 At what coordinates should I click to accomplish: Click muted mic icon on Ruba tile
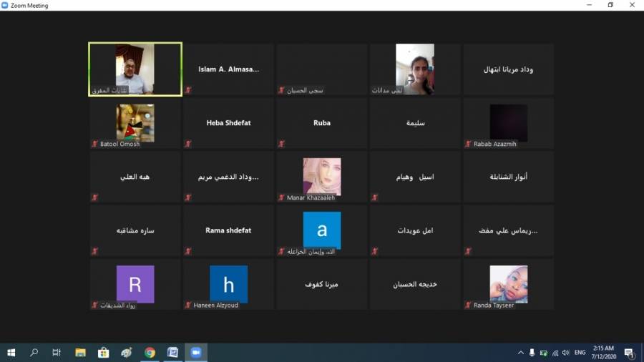[x=281, y=144]
